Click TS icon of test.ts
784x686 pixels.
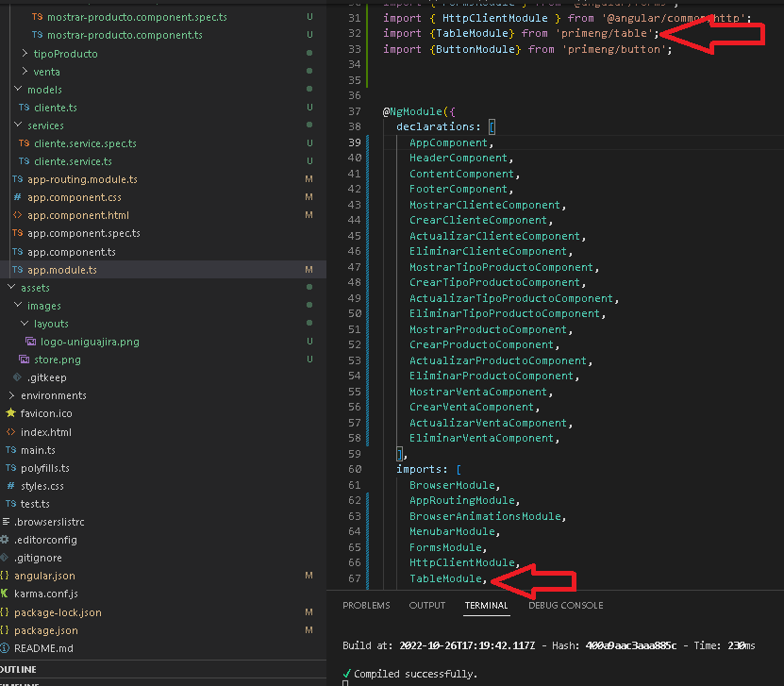(x=11, y=504)
